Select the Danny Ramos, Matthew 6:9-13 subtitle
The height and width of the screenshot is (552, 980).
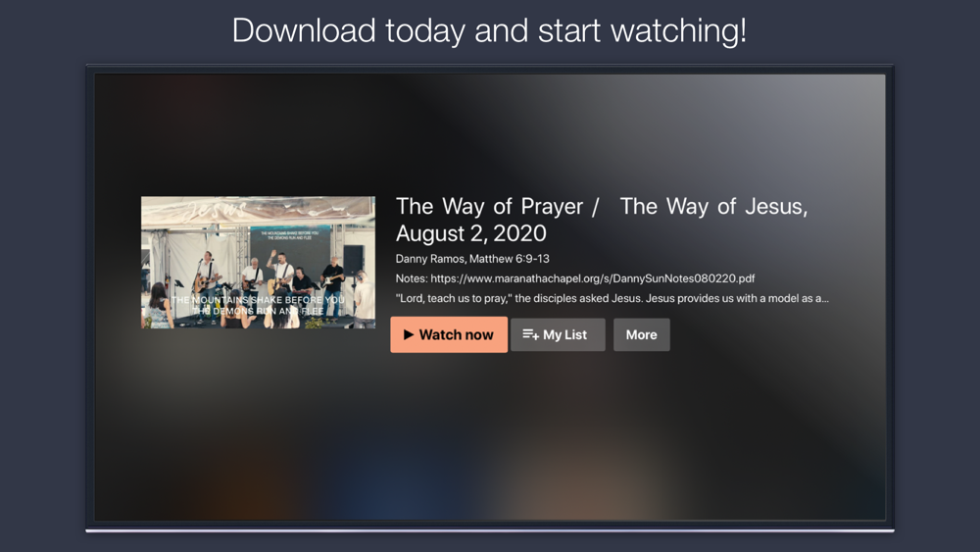point(472,258)
